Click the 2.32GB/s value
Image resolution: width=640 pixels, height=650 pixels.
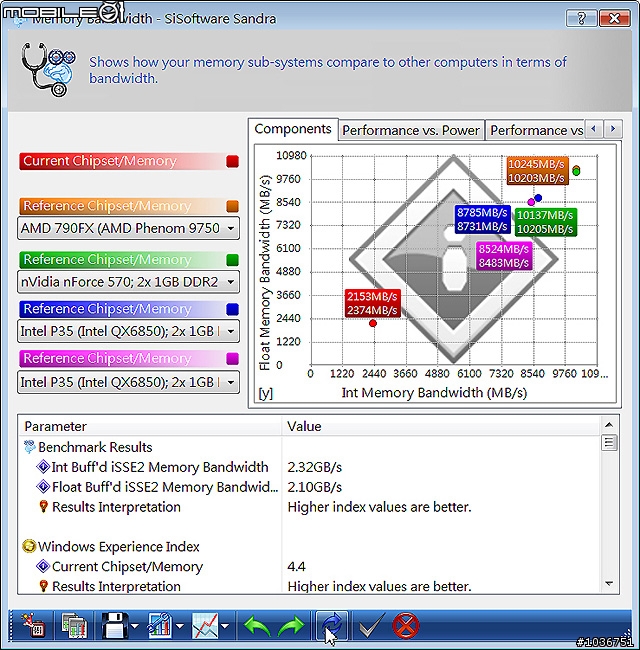(315, 467)
